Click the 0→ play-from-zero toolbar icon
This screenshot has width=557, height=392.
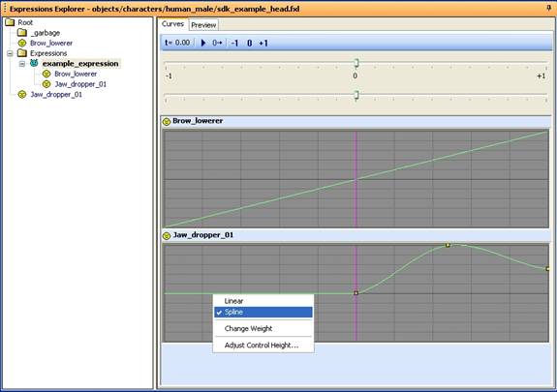tap(217, 43)
